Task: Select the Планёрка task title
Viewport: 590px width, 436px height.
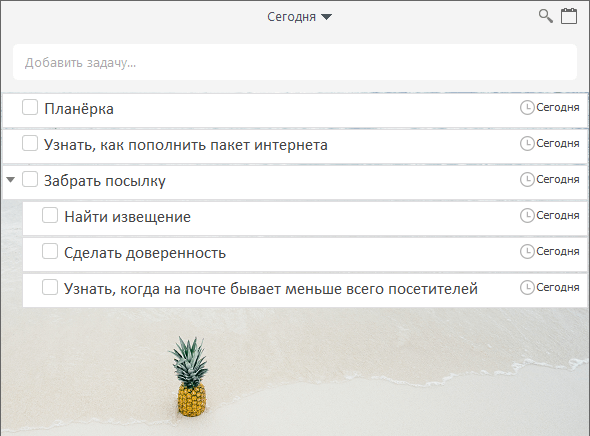Action: (79, 109)
